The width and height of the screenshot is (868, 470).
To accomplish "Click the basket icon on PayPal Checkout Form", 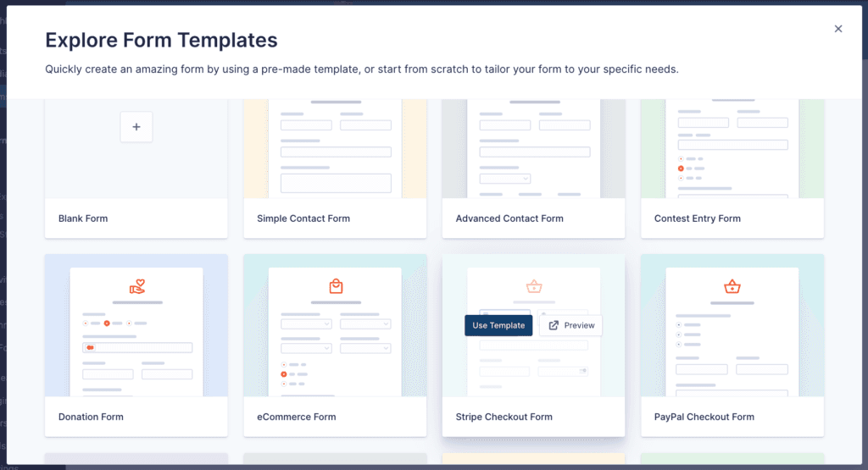I will tap(732, 286).
